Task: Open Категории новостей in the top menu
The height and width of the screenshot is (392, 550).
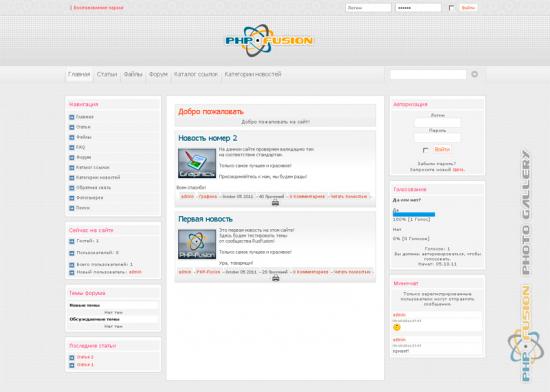Action: (x=253, y=74)
